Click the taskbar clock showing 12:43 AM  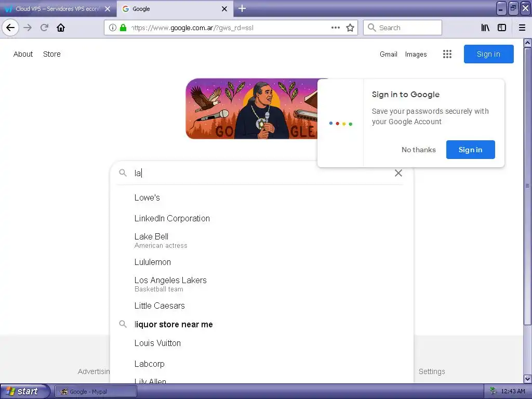point(513,391)
